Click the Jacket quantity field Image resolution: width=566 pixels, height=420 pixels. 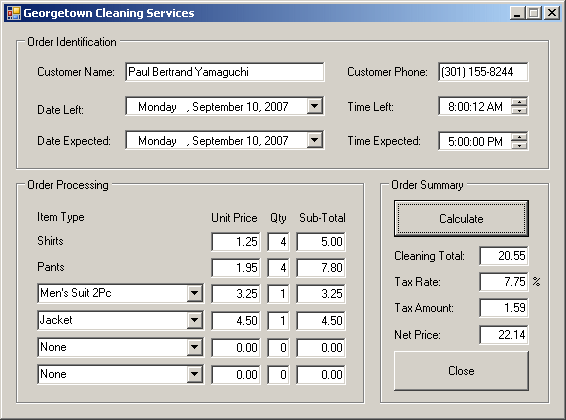point(278,321)
